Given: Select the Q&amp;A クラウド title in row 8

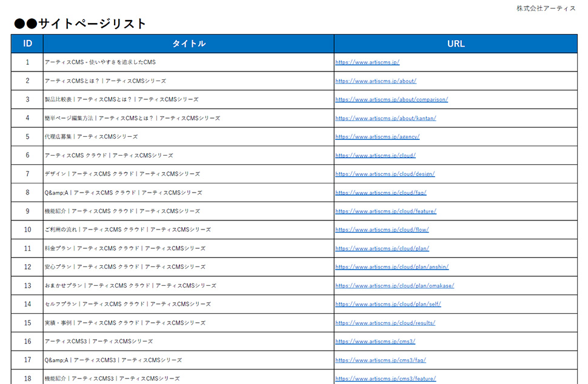Looking at the screenshot, I should click(x=189, y=193).
